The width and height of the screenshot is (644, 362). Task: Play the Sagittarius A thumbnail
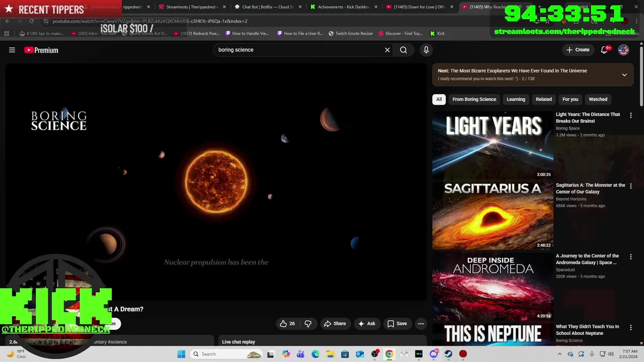pos(493,216)
